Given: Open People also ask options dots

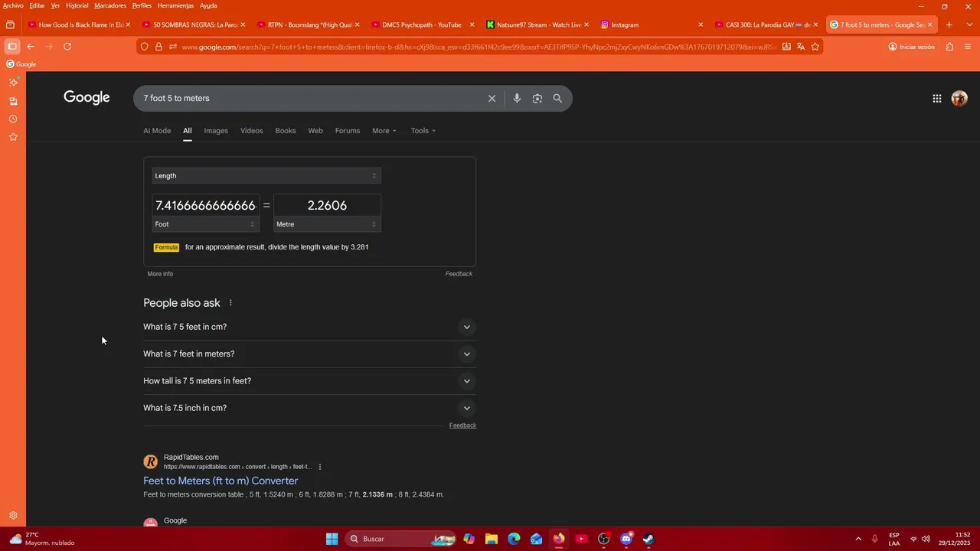Looking at the screenshot, I should click(230, 303).
